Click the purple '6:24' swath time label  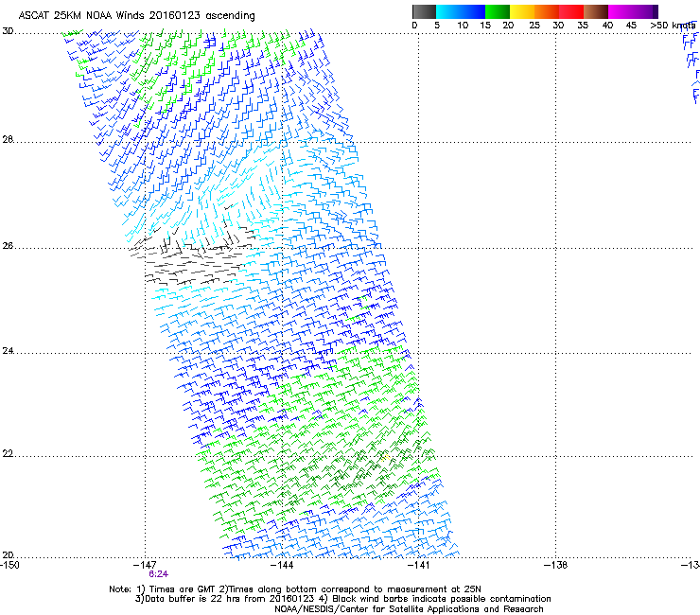[x=159, y=574]
